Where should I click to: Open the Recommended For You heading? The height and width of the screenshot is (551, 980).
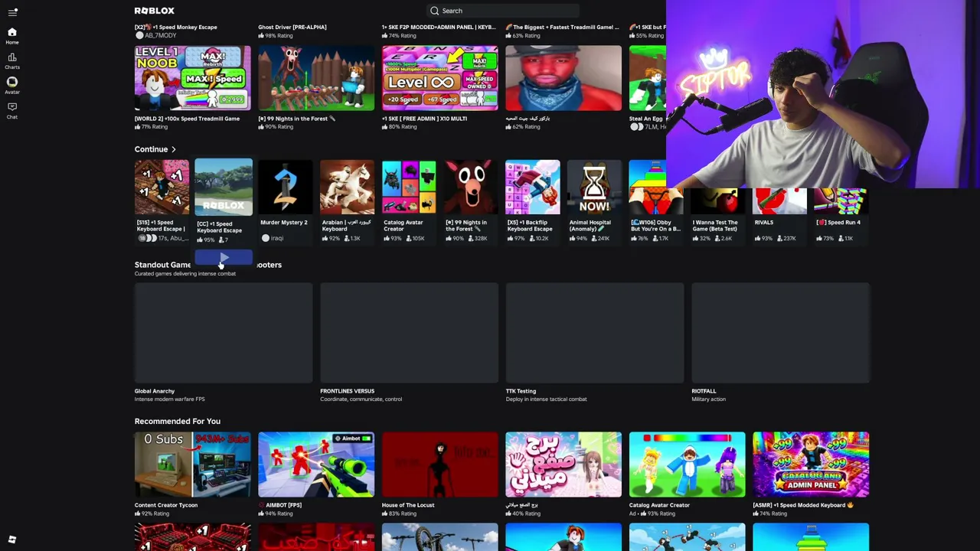[178, 421]
